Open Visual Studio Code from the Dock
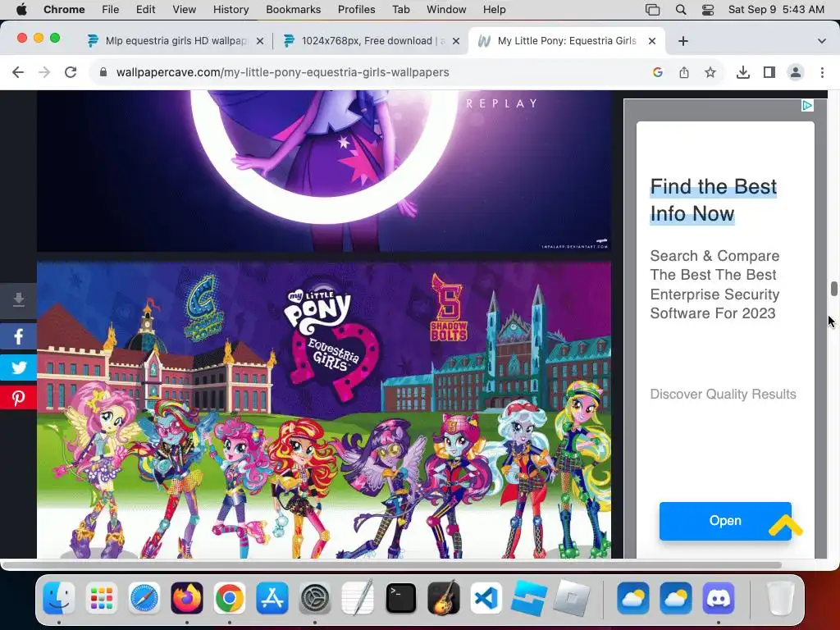This screenshot has width=840, height=630. pos(486,598)
